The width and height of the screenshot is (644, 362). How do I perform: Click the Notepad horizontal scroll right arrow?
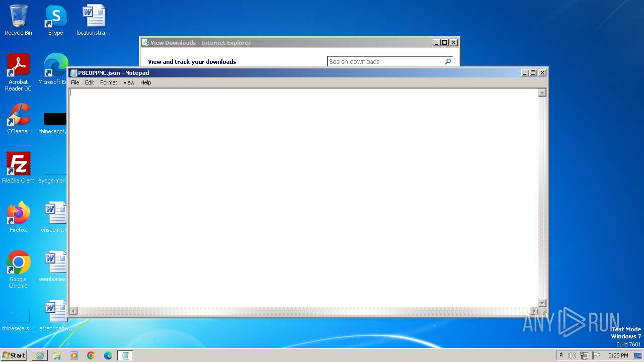point(534,311)
